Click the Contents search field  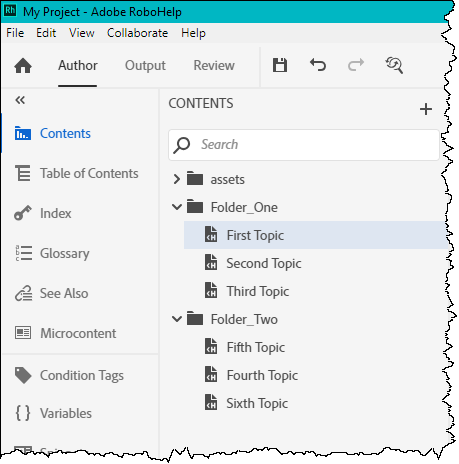pos(304,145)
